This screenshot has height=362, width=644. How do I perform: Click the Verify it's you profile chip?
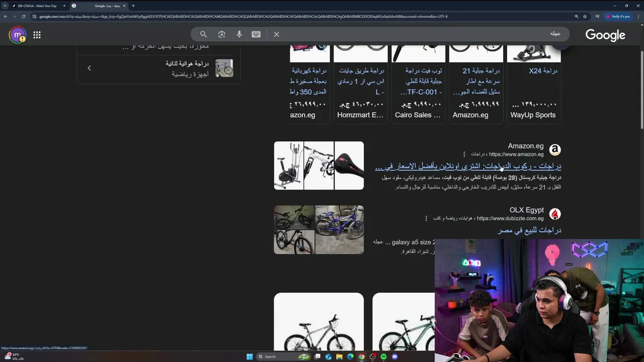(x=617, y=17)
